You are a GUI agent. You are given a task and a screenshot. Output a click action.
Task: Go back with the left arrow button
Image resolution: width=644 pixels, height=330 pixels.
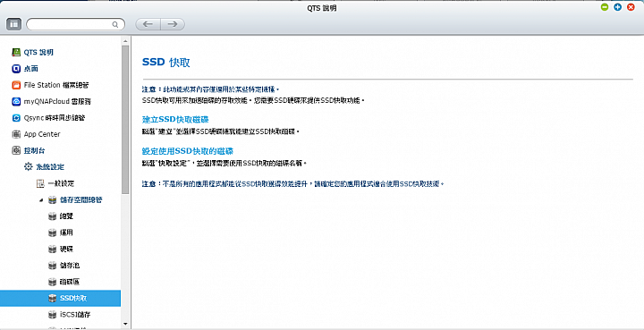[148, 24]
